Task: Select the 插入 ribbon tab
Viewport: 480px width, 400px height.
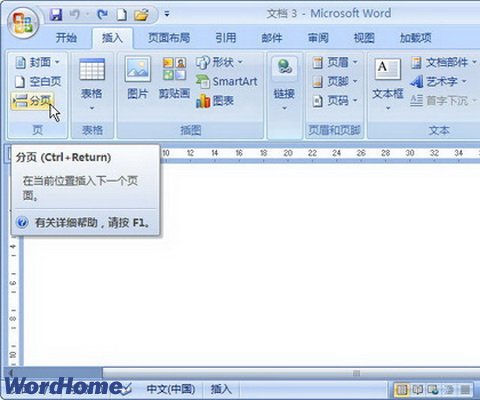Action: (112, 38)
